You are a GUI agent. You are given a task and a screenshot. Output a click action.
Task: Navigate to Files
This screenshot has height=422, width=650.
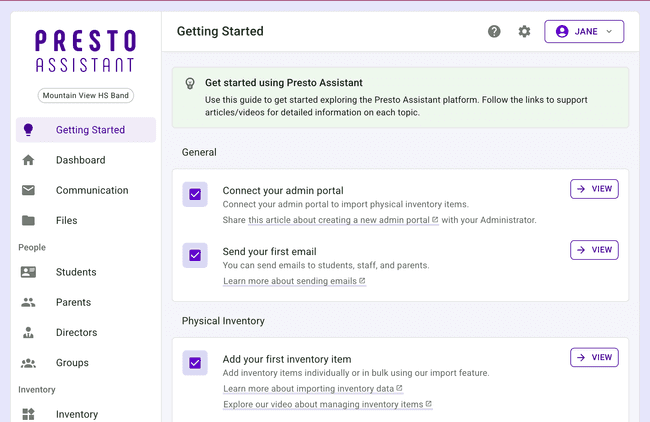click(86, 220)
